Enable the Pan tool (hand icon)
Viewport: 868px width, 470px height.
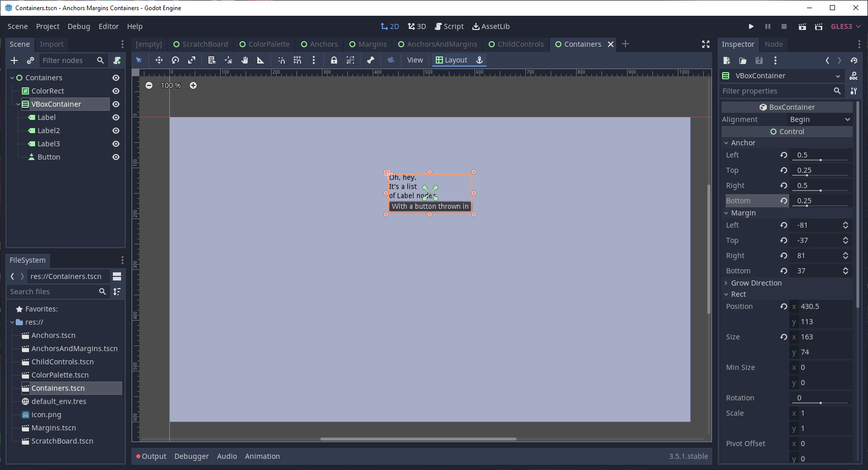(x=246, y=60)
